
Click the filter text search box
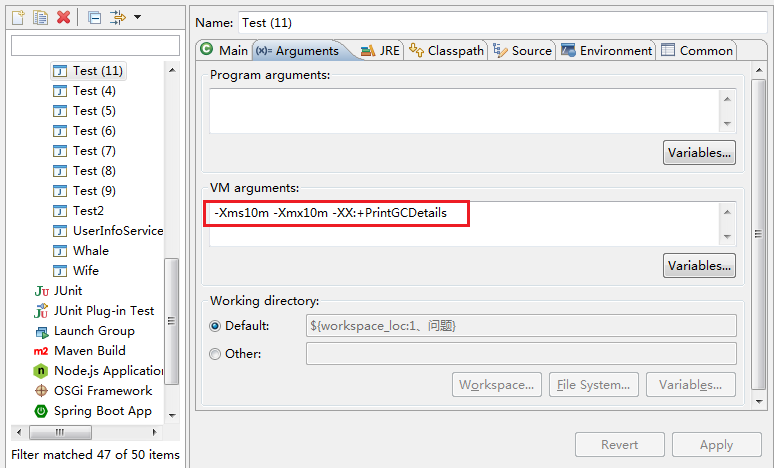(x=95, y=45)
